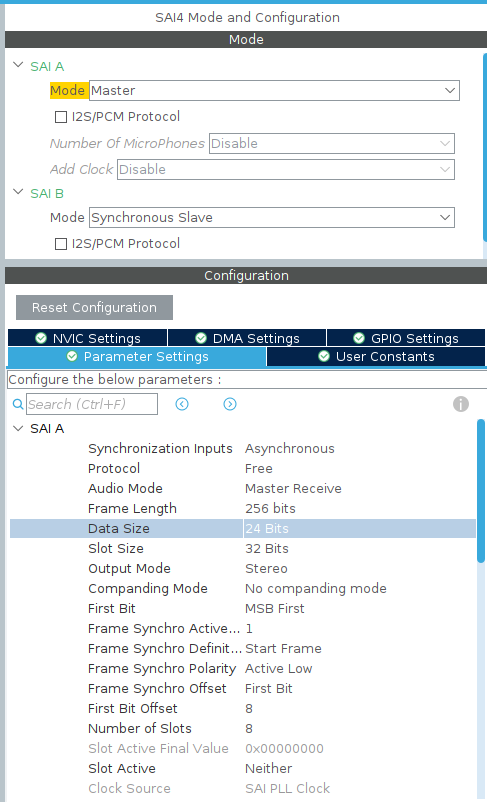The width and height of the screenshot is (487, 802).
Task: Click DMA Settings green check icon
Action: pyautogui.click(x=201, y=338)
